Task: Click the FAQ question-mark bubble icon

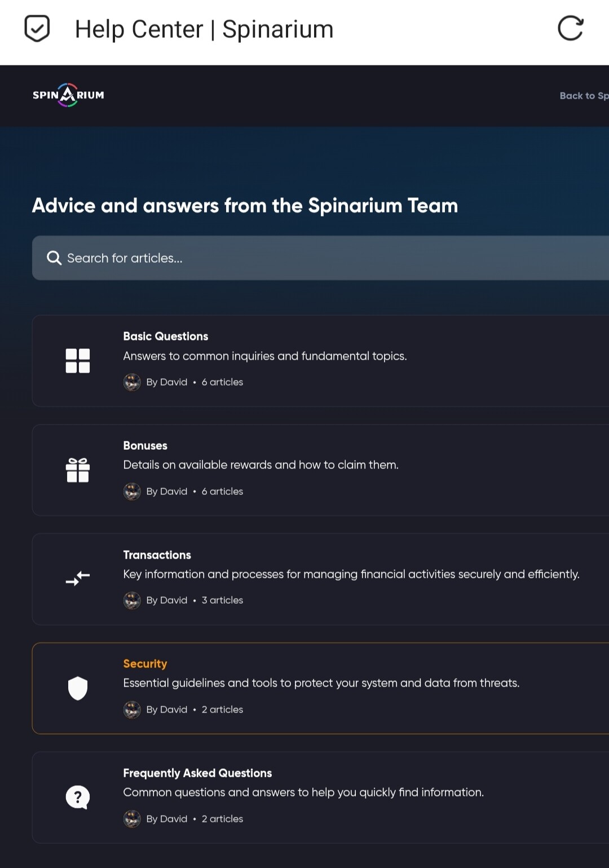Action: (78, 798)
